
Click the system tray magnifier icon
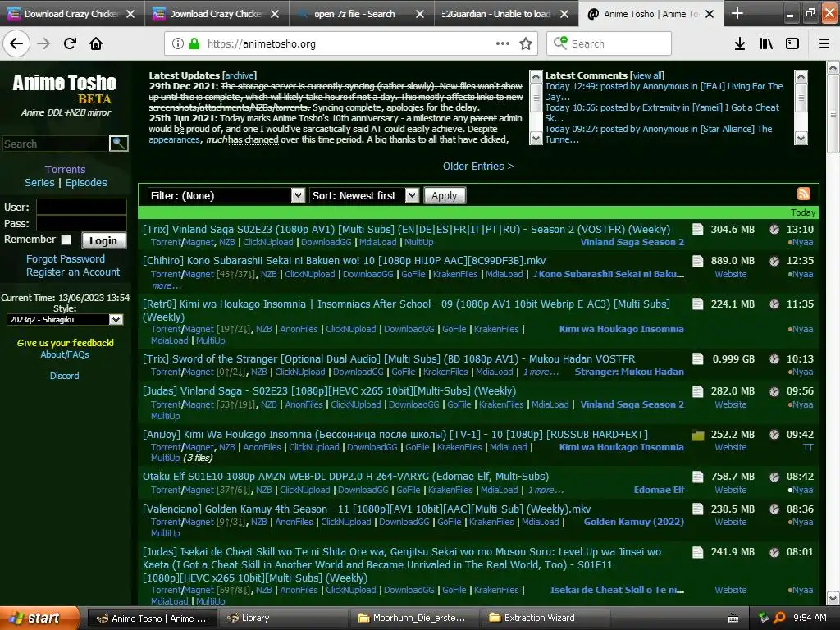pos(779,618)
